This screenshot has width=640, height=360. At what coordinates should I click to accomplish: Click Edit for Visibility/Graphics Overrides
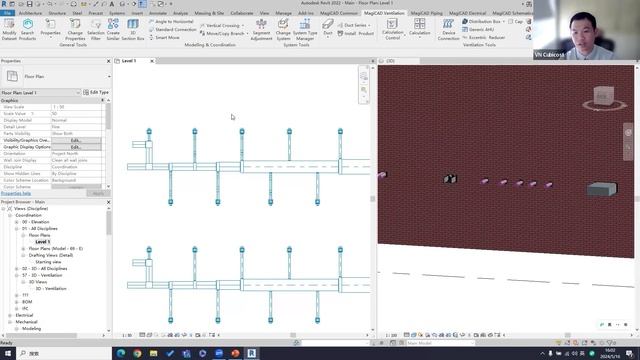(76, 140)
